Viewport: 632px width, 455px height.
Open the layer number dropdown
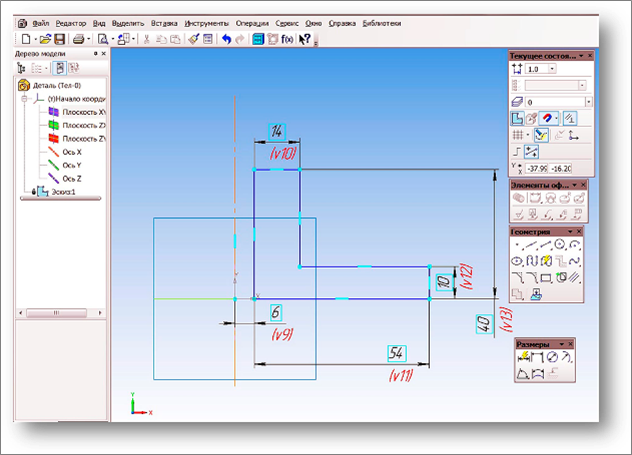588,102
